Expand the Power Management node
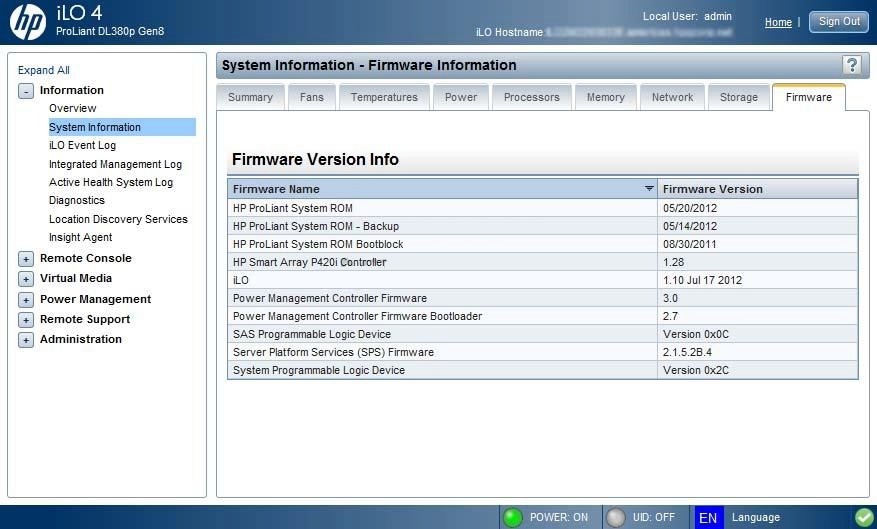Screen dimensions: 877x529 (26, 300)
